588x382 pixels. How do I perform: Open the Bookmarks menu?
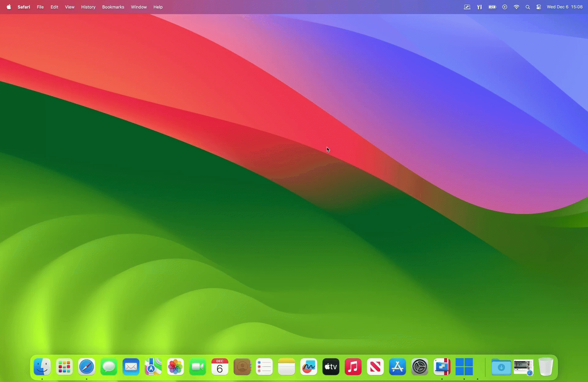pos(113,7)
